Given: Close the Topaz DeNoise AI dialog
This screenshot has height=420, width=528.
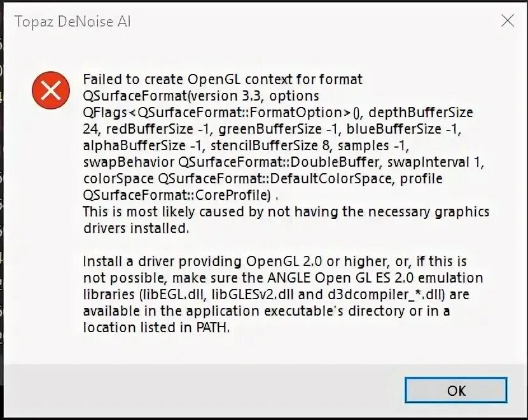Looking at the screenshot, I should pos(508,21).
